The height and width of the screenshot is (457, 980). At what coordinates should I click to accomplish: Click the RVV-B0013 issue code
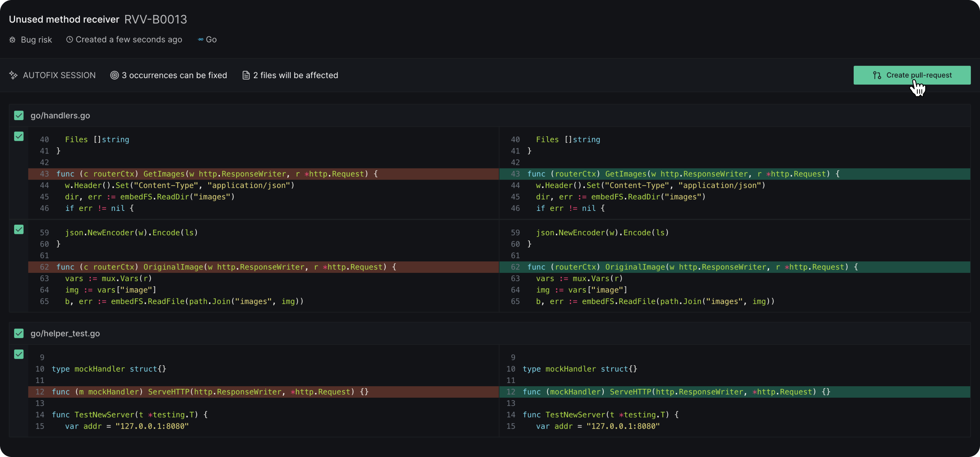[x=155, y=20]
